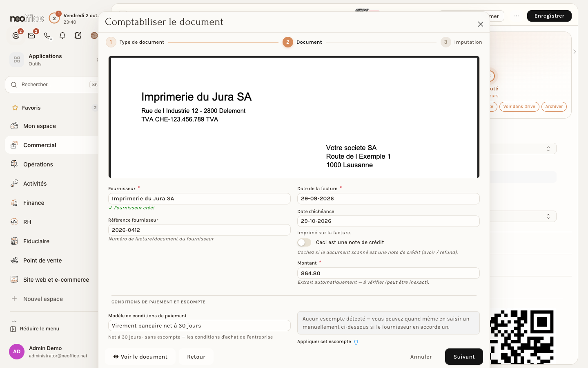This screenshot has height=368, width=588.
Task: Select the Commercial workspace
Action: [x=51, y=145]
